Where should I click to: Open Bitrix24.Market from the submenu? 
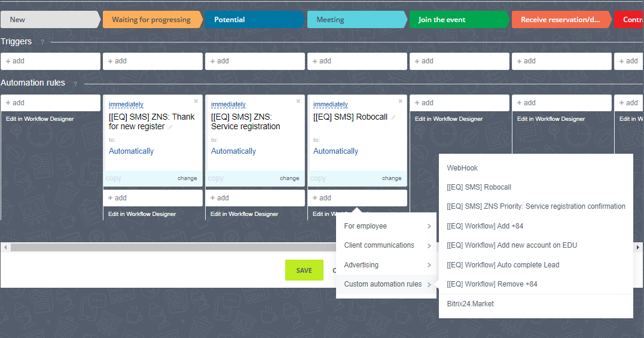[x=470, y=304]
